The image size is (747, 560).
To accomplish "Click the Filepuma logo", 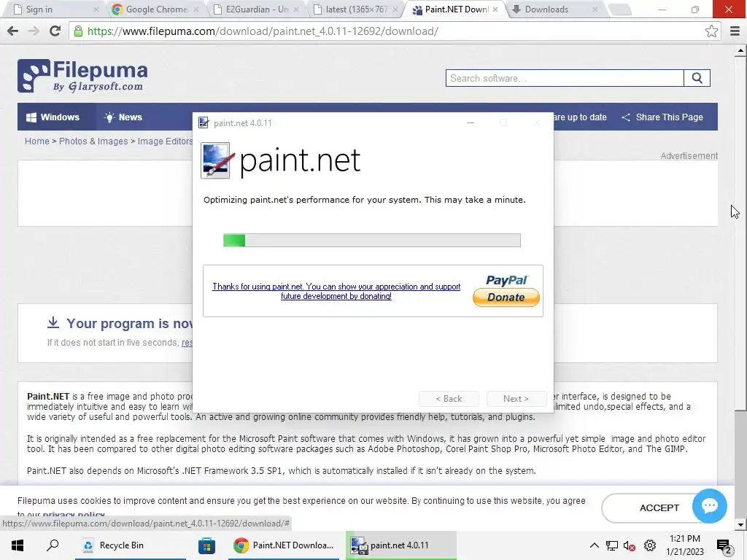I will pos(82,76).
